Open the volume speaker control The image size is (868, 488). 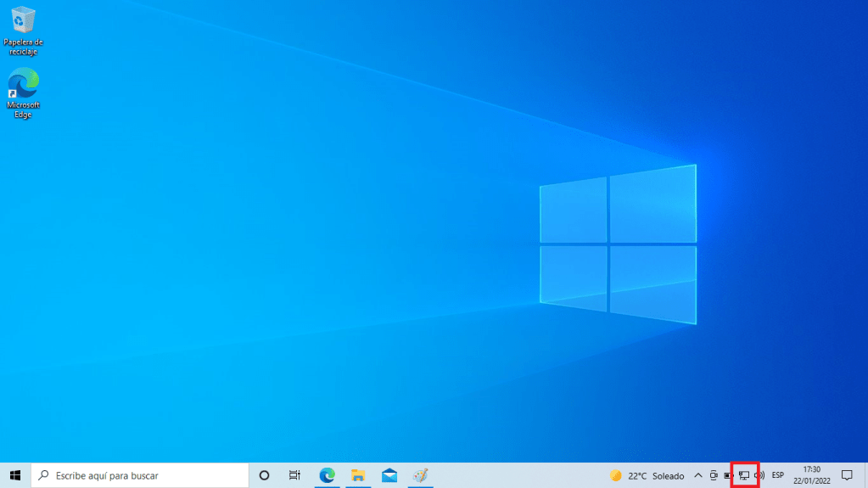(759, 475)
